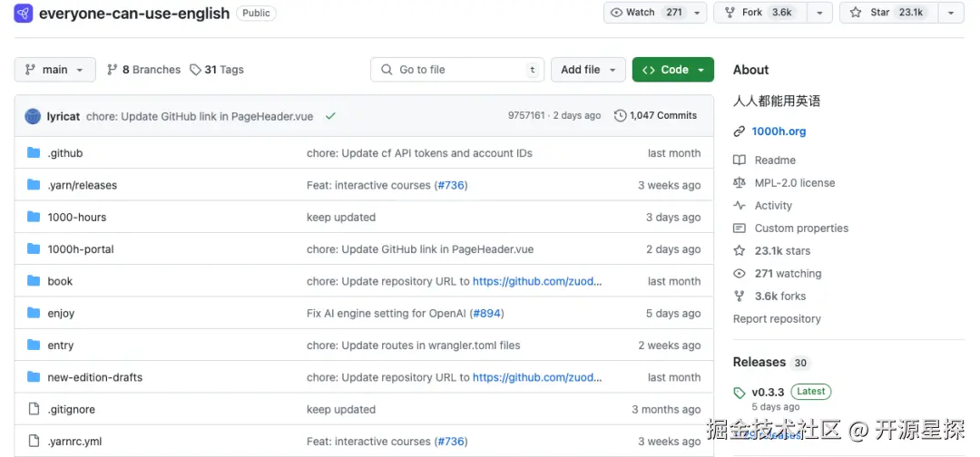Image resolution: width=980 pixels, height=457 pixels.
Task: Open the main branch dropdown
Action: 55,70
